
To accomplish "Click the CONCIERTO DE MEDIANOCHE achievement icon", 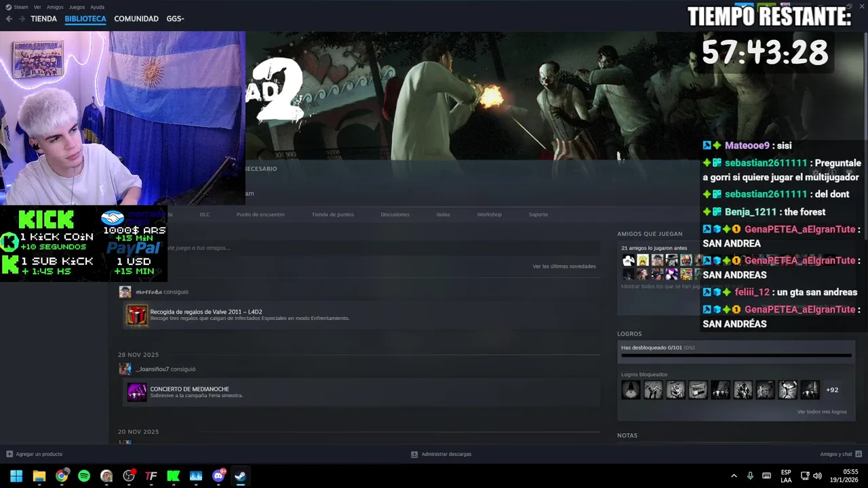I will tap(137, 392).
